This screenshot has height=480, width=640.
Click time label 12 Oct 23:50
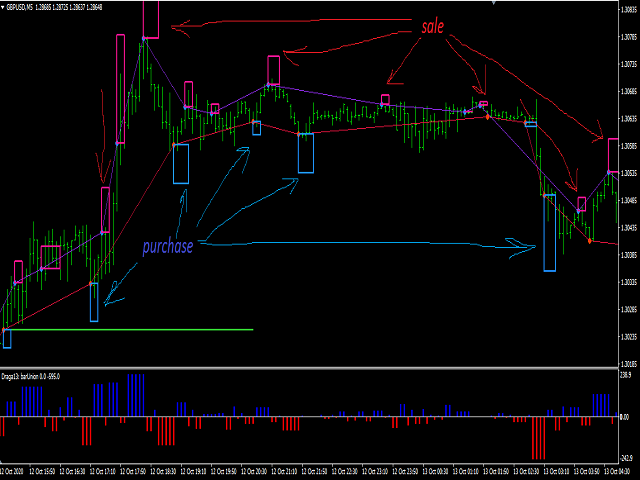[404, 471]
